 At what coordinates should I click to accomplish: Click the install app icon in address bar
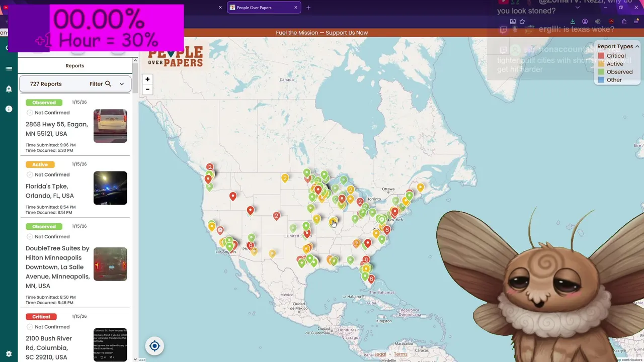513,22
